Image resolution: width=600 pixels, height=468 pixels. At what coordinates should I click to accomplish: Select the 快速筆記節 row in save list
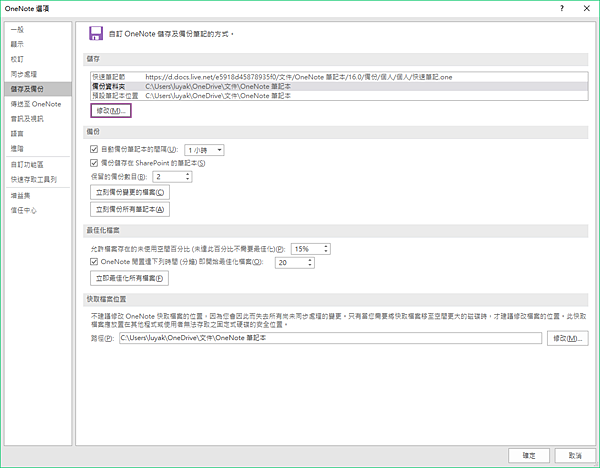click(339, 77)
